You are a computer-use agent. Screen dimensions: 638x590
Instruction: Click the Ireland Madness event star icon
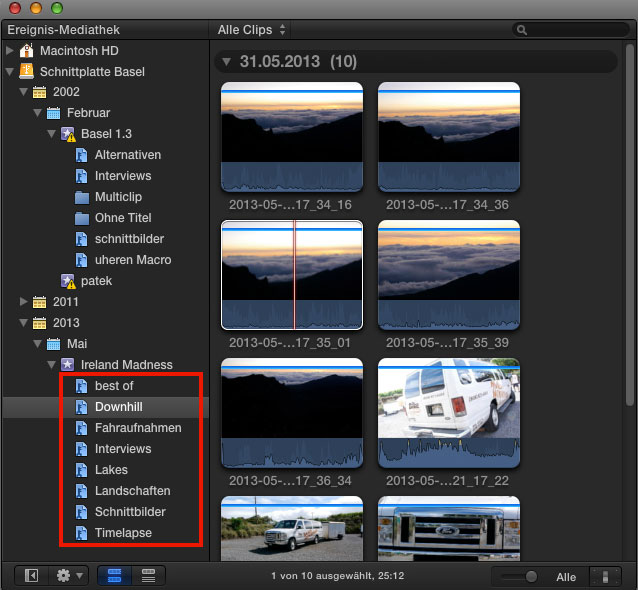(68, 365)
